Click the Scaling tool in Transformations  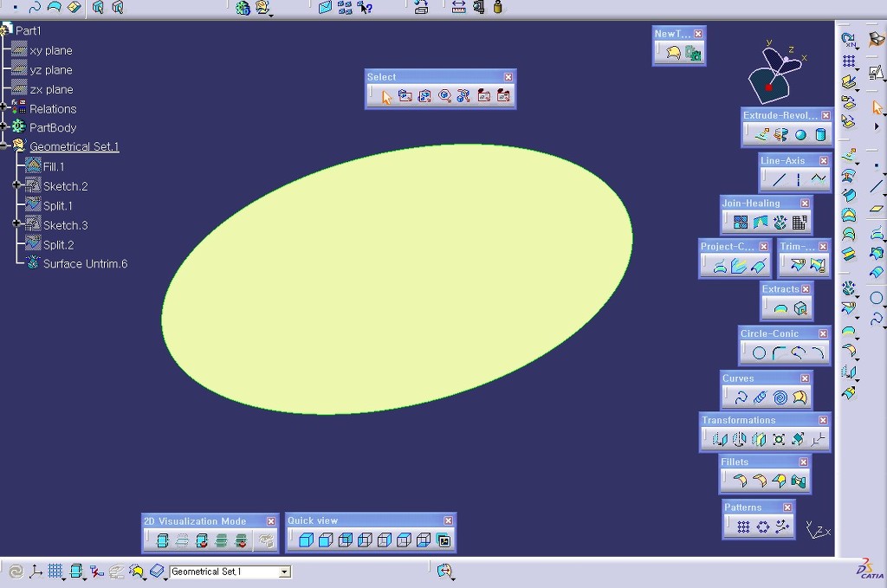tap(779, 439)
